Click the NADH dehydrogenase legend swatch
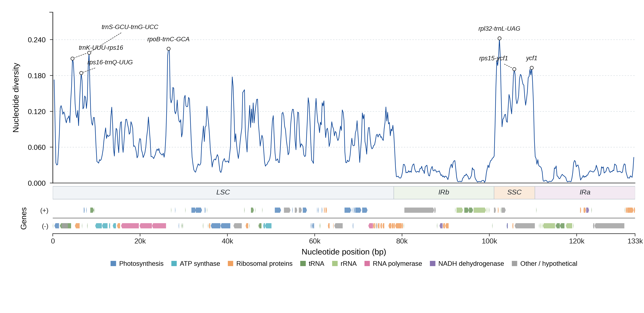The image size is (644, 313). [433, 264]
